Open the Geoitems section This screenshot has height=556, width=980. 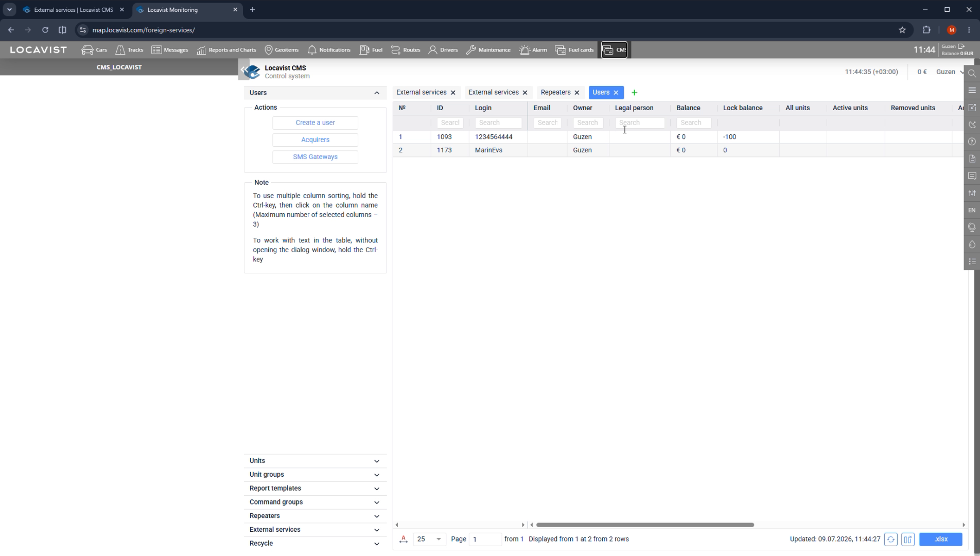pos(281,50)
